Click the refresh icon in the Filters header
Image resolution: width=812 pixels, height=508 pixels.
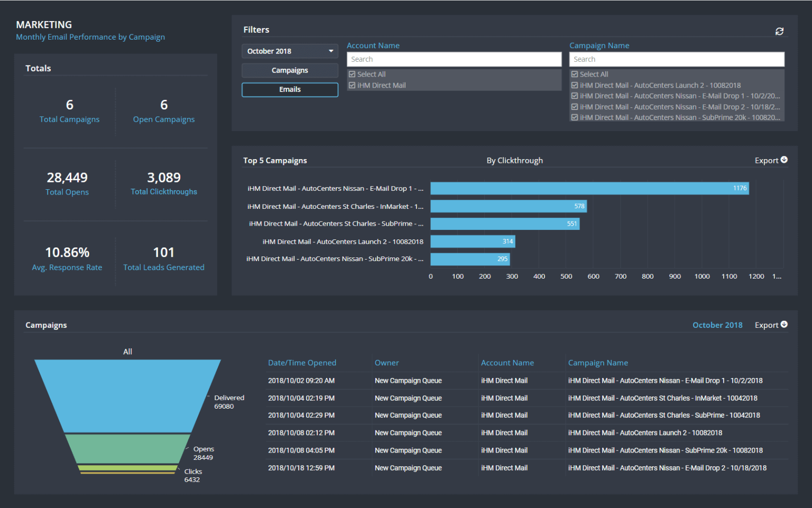(779, 31)
